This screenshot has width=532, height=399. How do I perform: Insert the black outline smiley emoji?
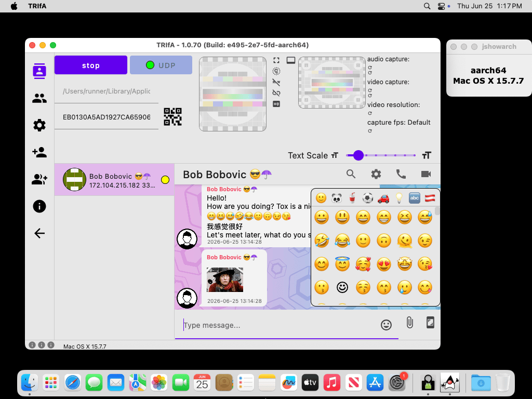coord(342,287)
